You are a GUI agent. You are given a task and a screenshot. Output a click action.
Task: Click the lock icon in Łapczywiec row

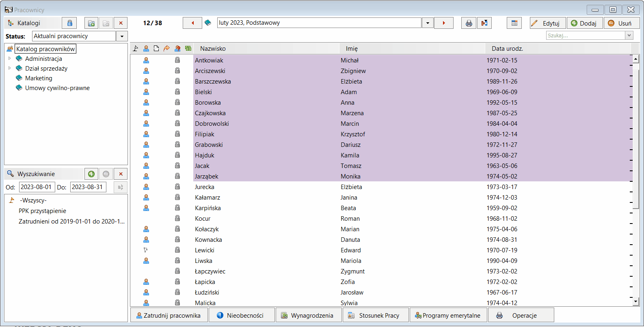coord(177,271)
